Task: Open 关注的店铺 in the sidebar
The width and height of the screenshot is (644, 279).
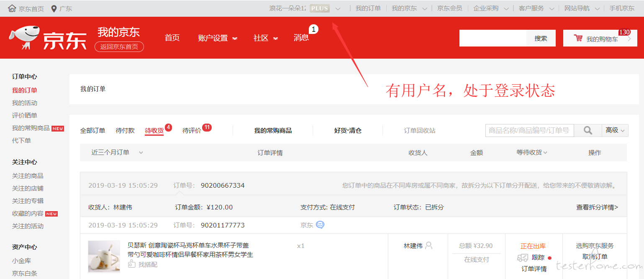Action: point(28,188)
